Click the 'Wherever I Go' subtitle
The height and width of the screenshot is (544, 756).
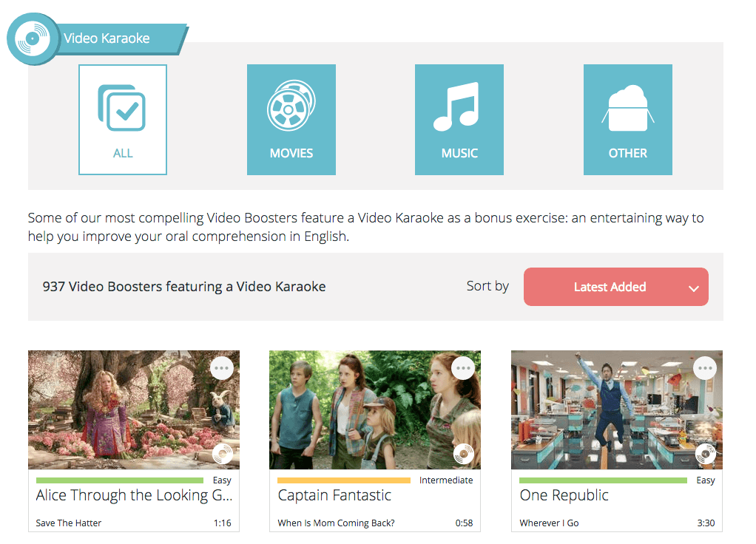click(549, 523)
